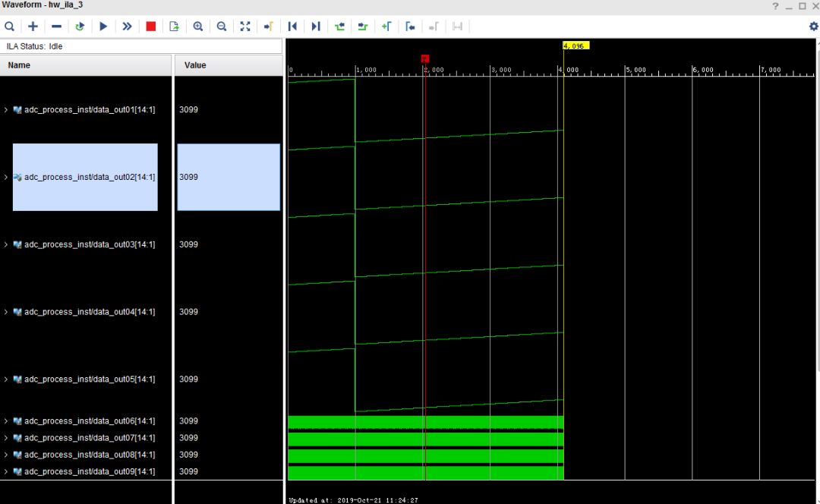Click value 3099 of data_out09
820x504 pixels.
[188, 471]
